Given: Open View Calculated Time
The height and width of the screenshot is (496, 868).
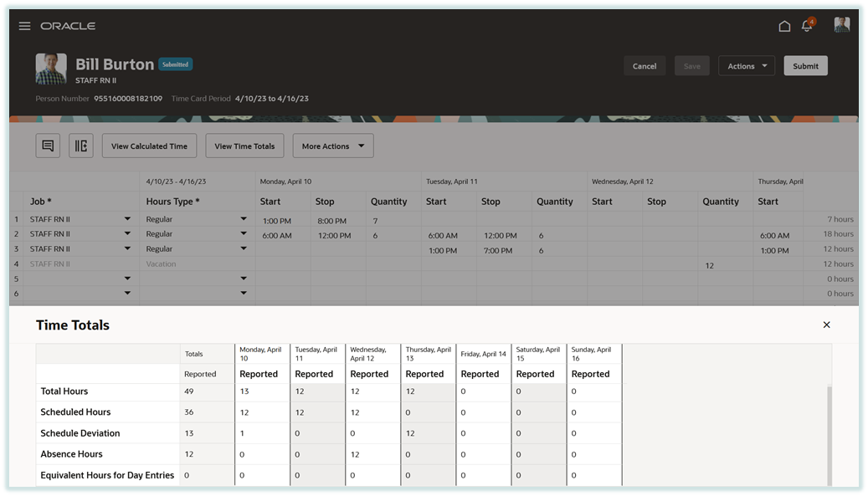Looking at the screenshot, I should [x=149, y=145].
